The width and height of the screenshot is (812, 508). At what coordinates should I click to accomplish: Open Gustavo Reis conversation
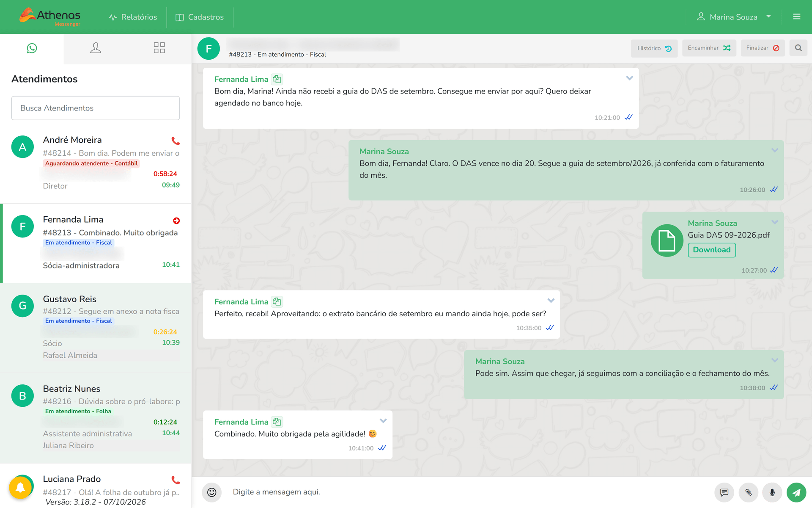coord(96,328)
